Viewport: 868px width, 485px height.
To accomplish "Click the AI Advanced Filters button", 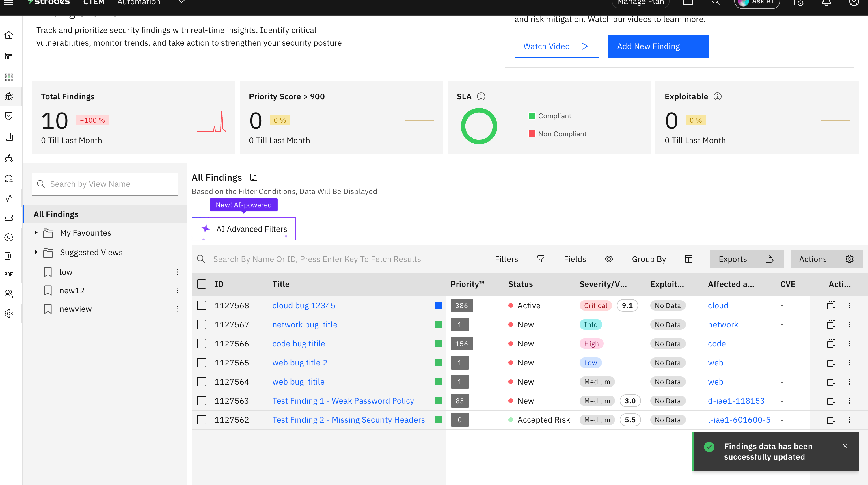I will (244, 229).
